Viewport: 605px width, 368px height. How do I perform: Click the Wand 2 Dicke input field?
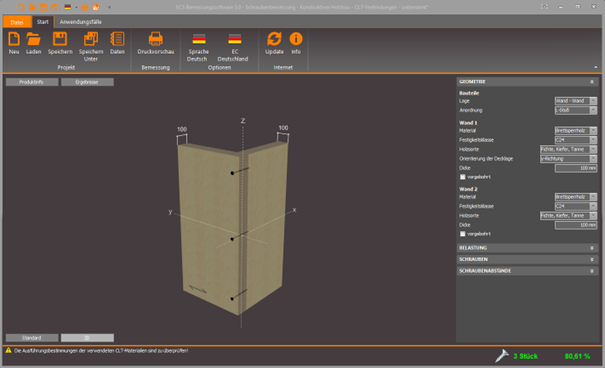[576, 225]
